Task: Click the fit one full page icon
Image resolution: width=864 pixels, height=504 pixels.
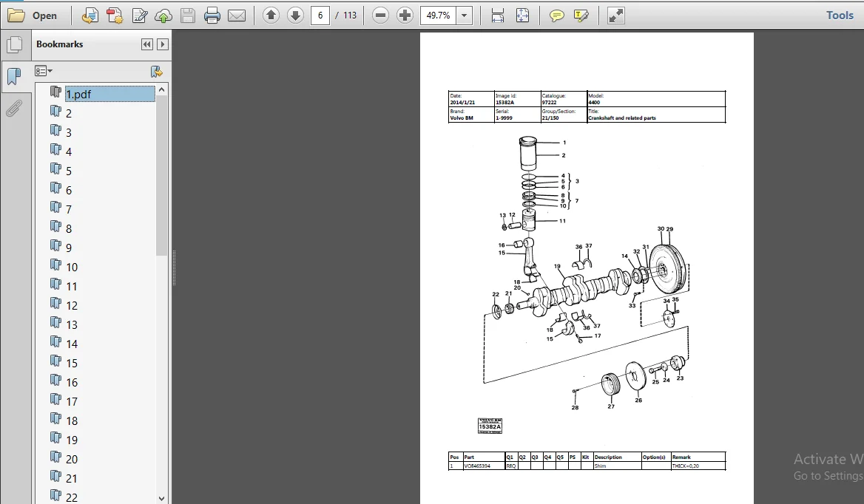Action: 522,16
